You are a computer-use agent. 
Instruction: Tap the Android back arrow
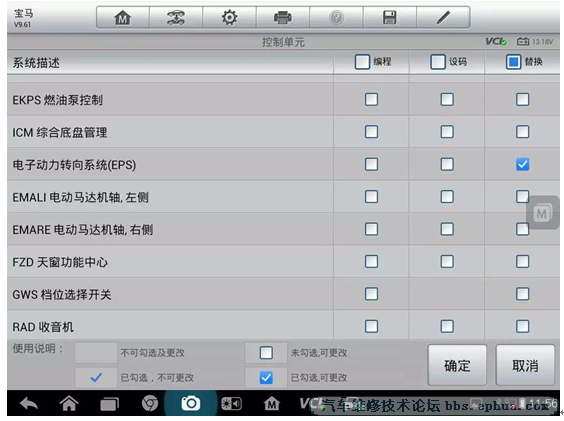point(29,404)
